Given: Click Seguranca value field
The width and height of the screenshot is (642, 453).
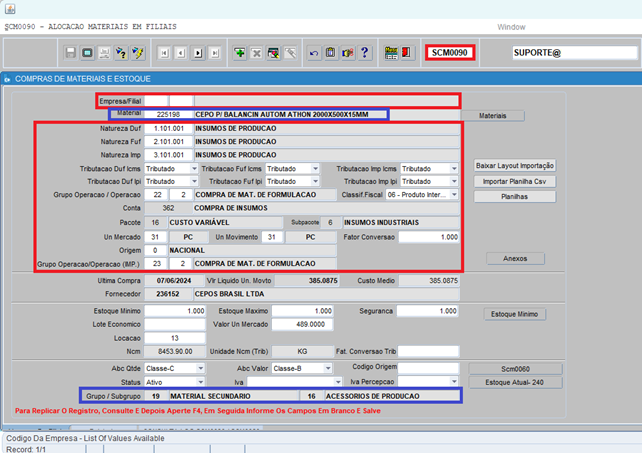Looking at the screenshot, I should pyautogui.click(x=427, y=311).
